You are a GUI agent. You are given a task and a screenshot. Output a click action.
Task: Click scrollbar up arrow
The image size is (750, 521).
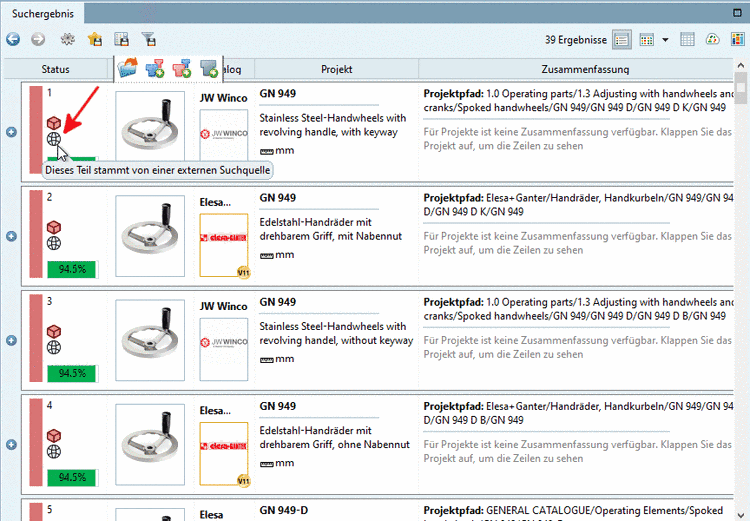(x=740, y=65)
